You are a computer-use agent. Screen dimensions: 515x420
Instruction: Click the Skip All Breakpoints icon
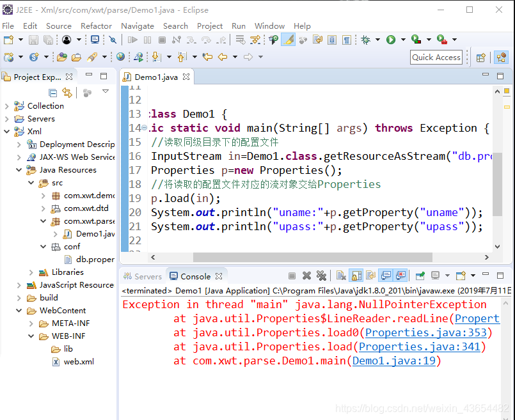113,40
